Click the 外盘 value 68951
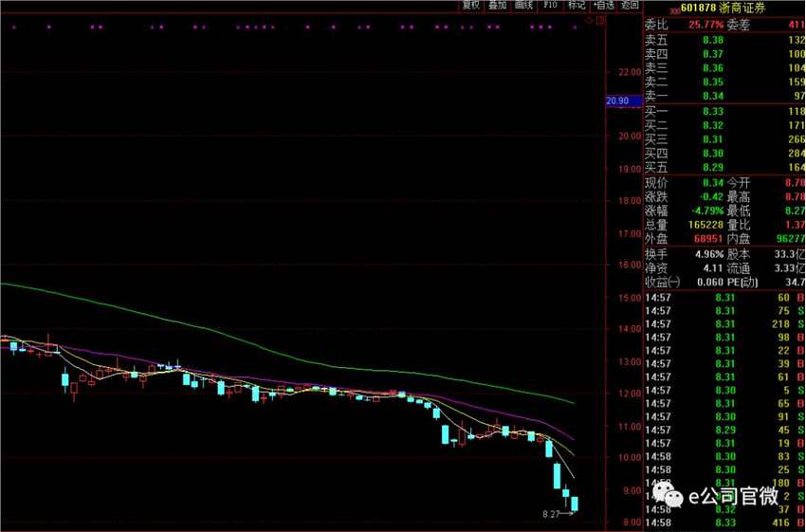Viewport: 806px width, 532px height. click(709, 239)
